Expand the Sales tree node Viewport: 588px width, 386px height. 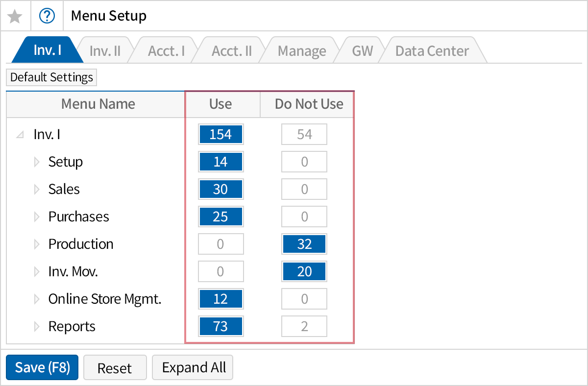click(x=37, y=189)
